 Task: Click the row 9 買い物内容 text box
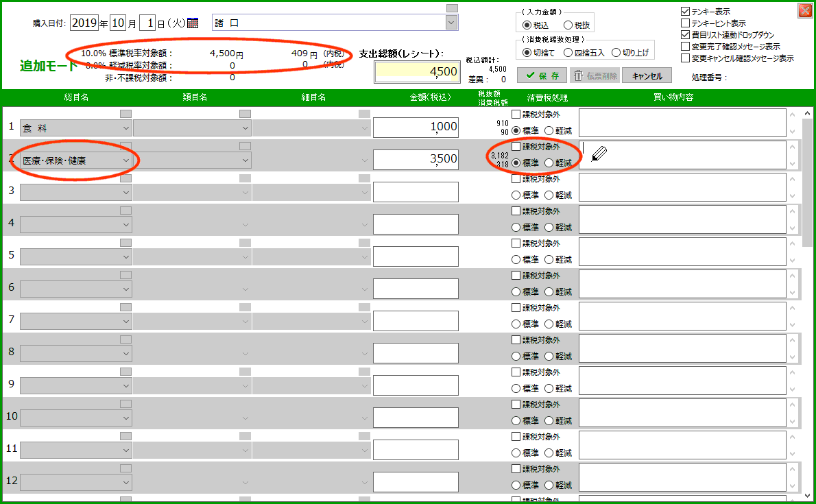pos(682,381)
